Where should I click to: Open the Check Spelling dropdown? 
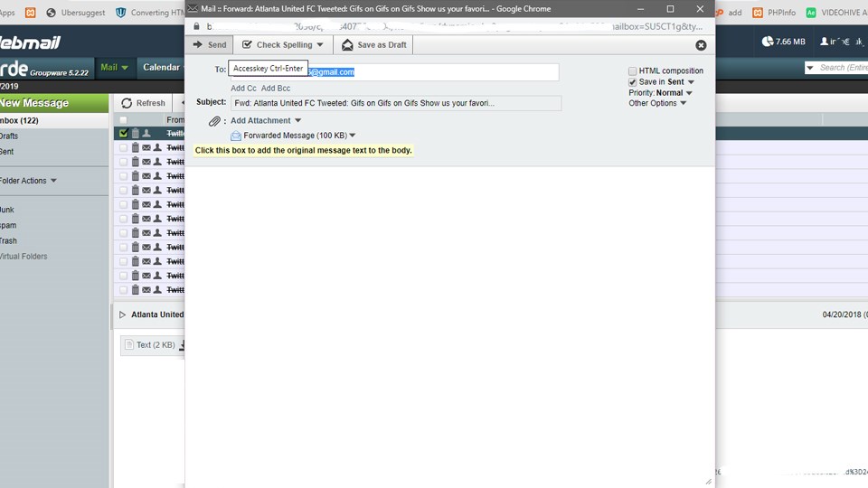click(283, 45)
